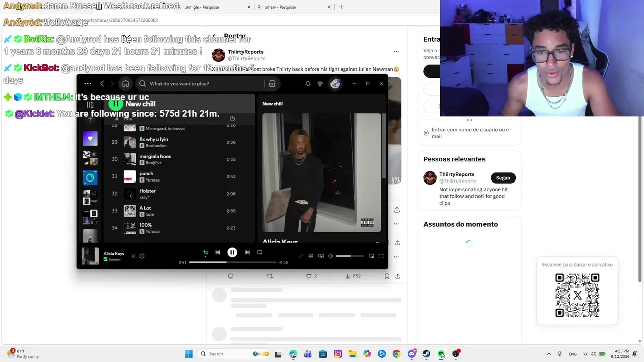Open Google Chrome from the taskbar
Viewport: 644px width, 362px height.
tap(396, 354)
